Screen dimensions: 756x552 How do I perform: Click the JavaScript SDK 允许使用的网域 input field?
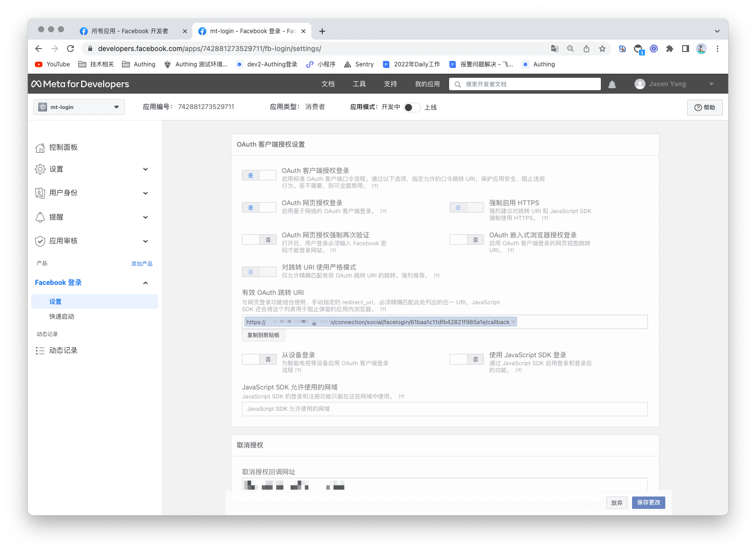click(x=444, y=409)
